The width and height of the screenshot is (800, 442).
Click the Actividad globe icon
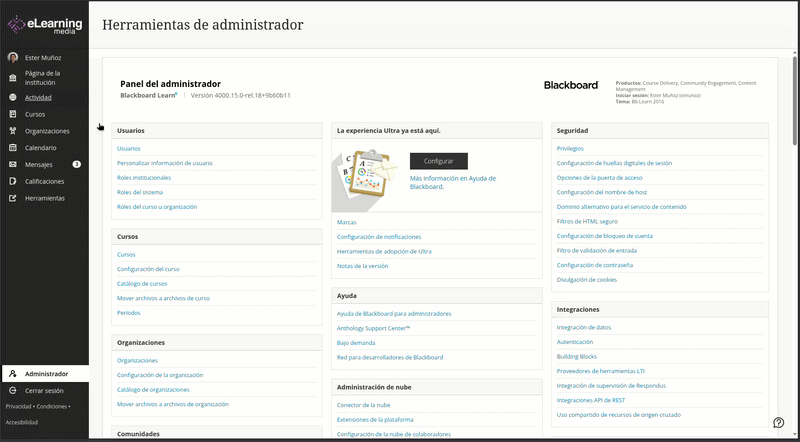point(13,97)
